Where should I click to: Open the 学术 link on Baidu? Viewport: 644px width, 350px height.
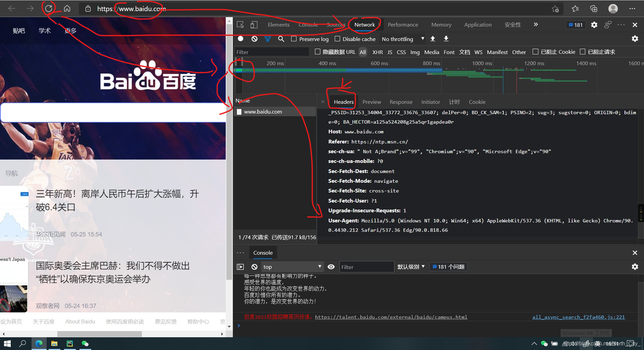[45, 31]
